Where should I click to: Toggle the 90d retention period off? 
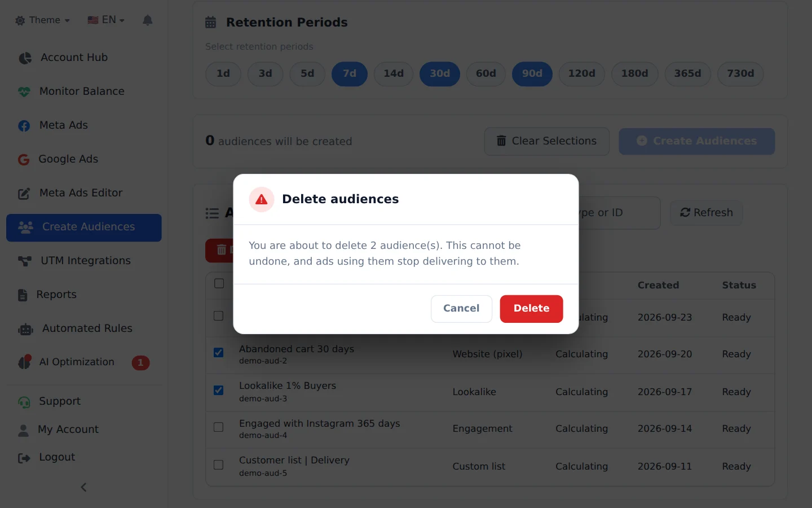coord(532,74)
